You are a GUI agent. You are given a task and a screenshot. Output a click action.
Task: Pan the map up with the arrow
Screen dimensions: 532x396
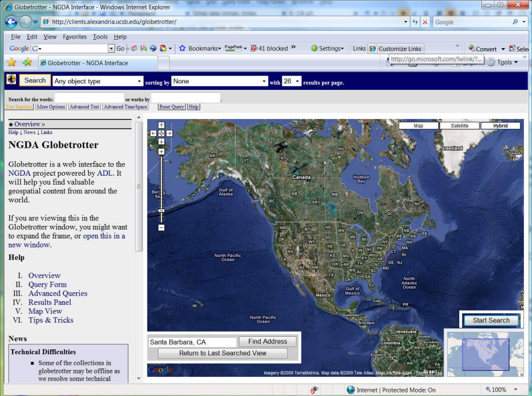(x=161, y=125)
